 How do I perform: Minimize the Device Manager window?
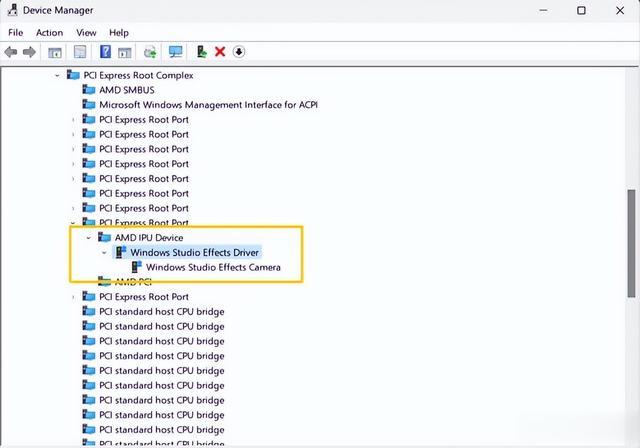coord(543,10)
